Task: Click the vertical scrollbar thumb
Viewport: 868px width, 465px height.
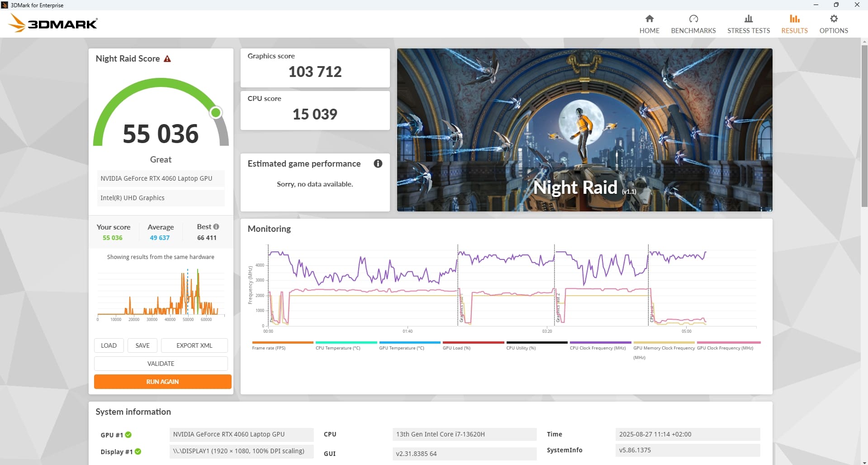Action: (x=864, y=126)
